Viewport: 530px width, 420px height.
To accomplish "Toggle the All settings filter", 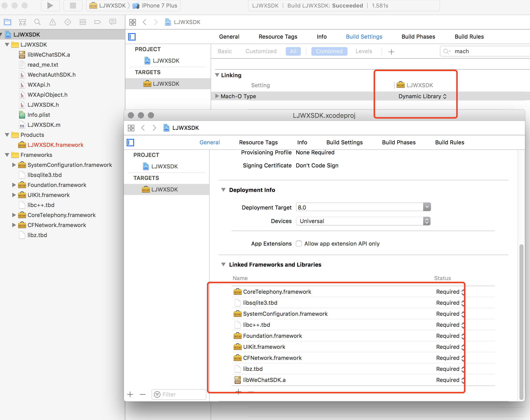I will coord(293,51).
